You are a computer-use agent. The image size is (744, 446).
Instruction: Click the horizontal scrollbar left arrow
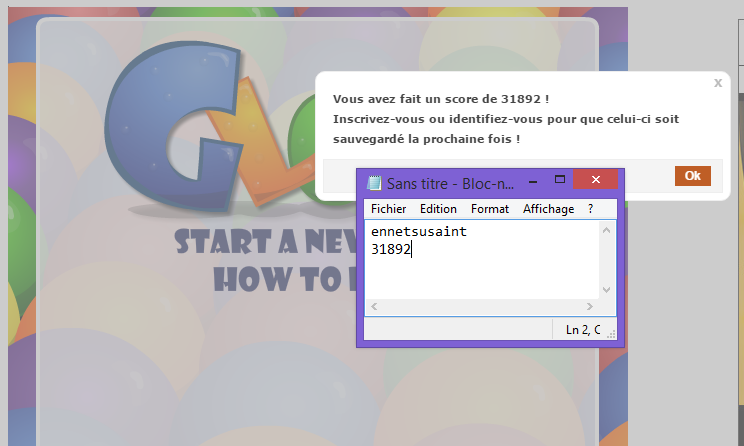coord(375,306)
